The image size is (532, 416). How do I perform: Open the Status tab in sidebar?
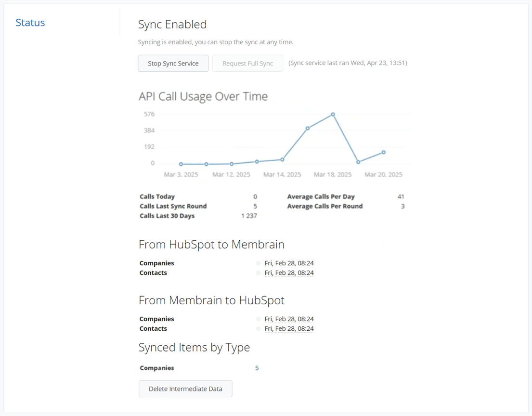point(30,23)
